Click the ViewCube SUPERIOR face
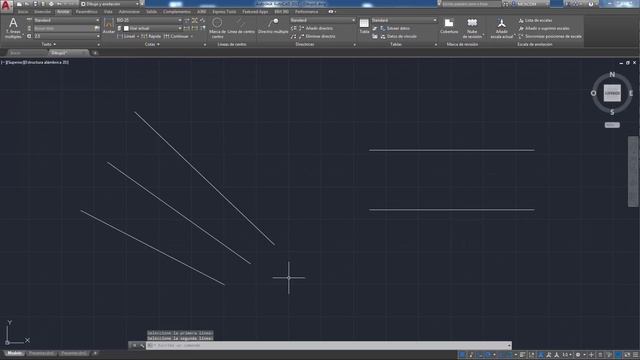Screen dimensions: 640x360 tap(612, 93)
